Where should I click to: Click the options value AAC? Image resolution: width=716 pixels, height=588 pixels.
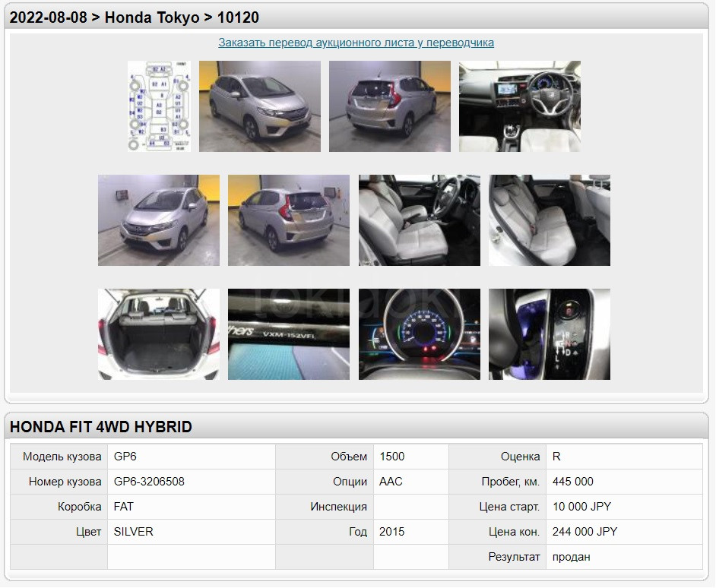tap(391, 482)
